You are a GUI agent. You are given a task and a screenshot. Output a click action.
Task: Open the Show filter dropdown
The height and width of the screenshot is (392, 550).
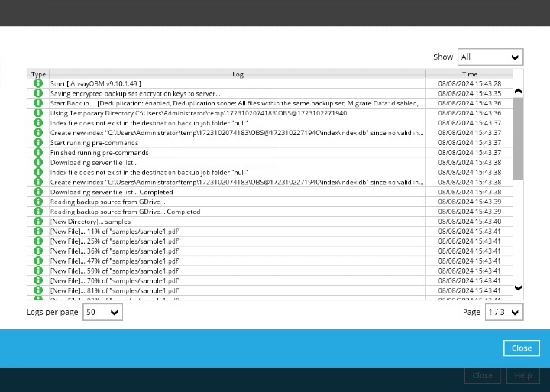pyautogui.click(x=490, y=57)
